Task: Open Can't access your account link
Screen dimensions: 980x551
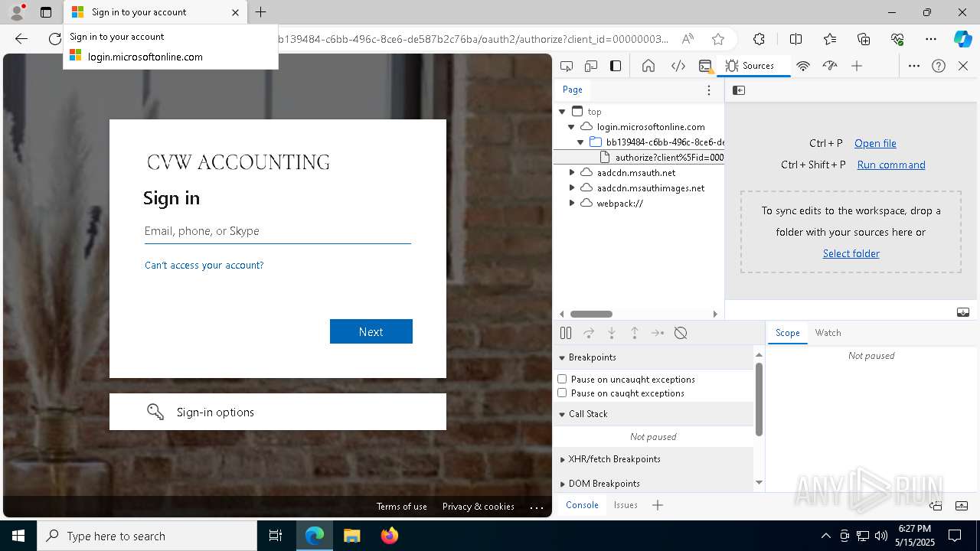Action: [x=204, y=265]
